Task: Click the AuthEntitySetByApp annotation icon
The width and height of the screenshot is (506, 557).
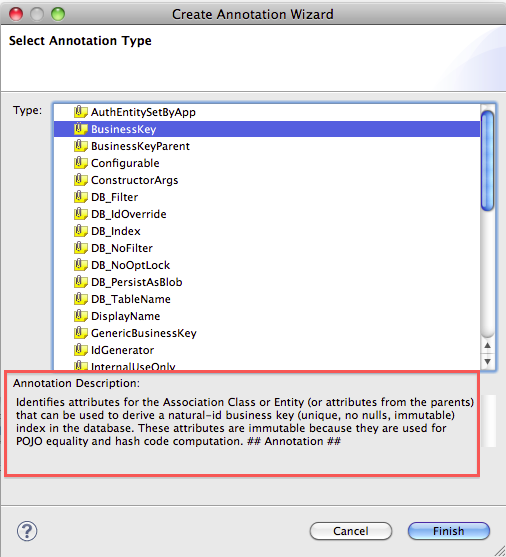Action: pyautogui.click(x=81, y=112)
